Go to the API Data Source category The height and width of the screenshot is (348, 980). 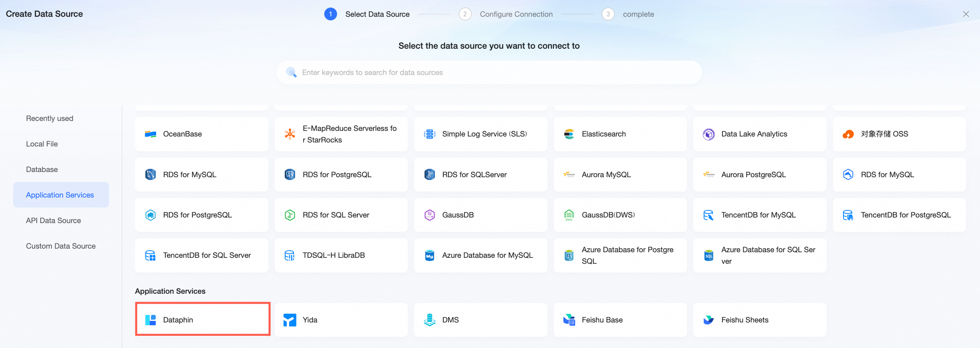[x=54, y=221]
